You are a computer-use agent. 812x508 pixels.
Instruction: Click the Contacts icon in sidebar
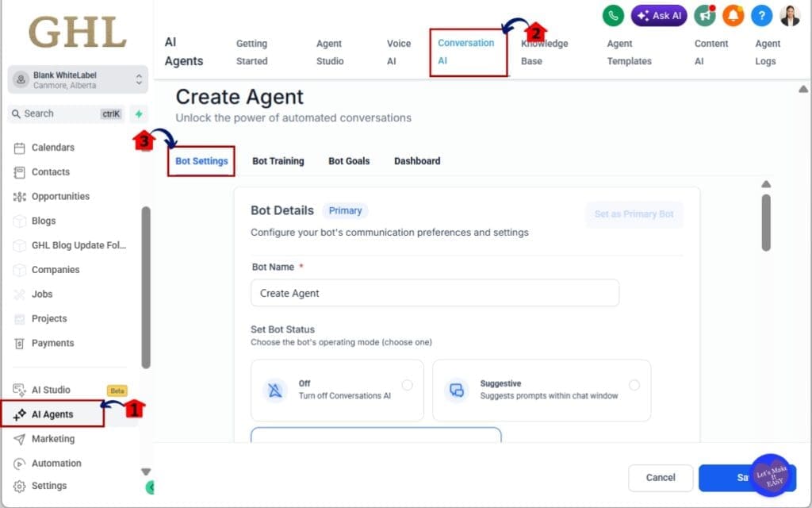click(19, 172)
